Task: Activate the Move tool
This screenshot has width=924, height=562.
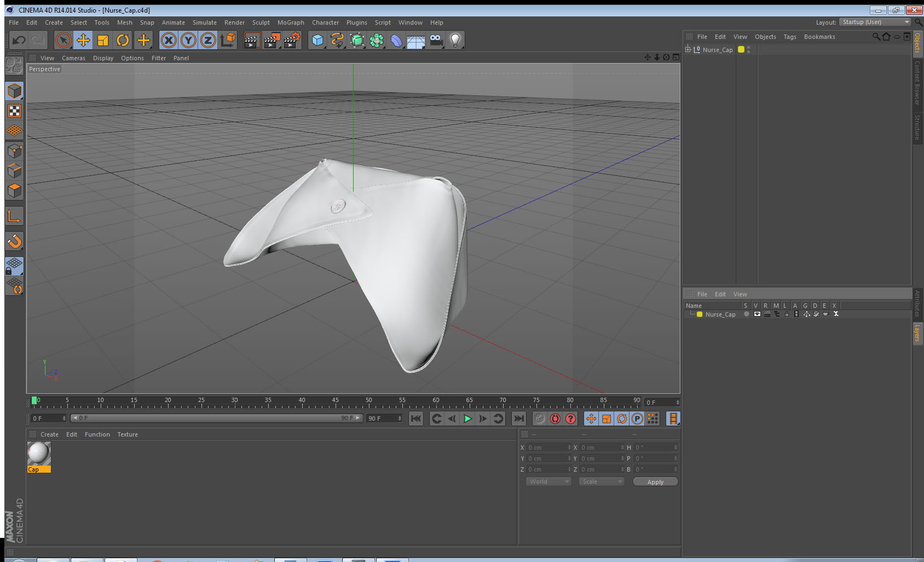Action: [83, 40]
